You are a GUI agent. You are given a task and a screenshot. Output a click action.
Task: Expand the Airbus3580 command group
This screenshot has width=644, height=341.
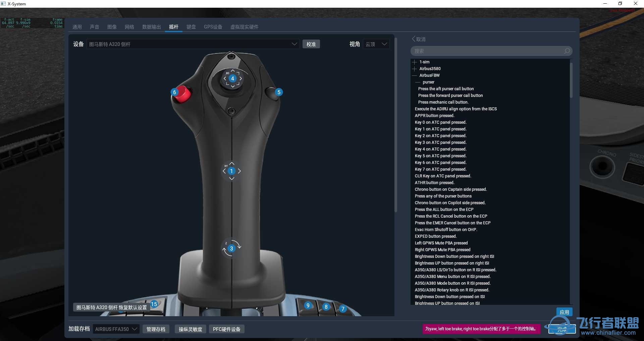415,69
